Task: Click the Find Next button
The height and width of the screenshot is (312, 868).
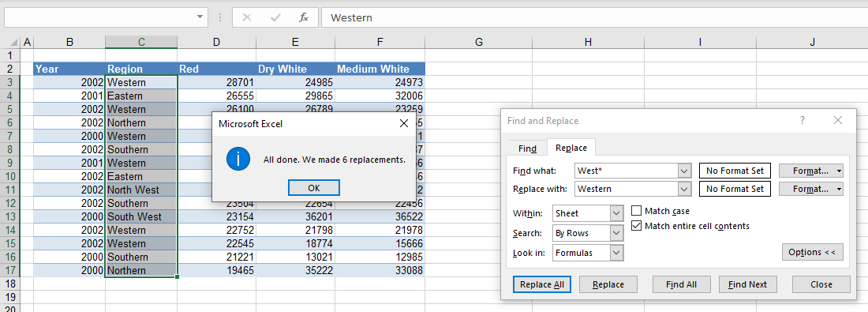Action: pos(748,284)
